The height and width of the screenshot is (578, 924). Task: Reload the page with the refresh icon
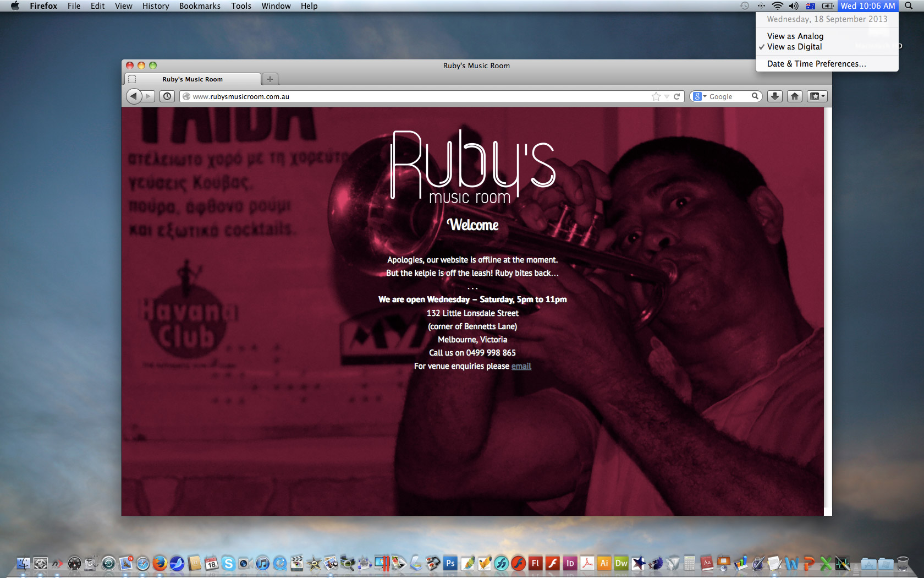[677, 96]
